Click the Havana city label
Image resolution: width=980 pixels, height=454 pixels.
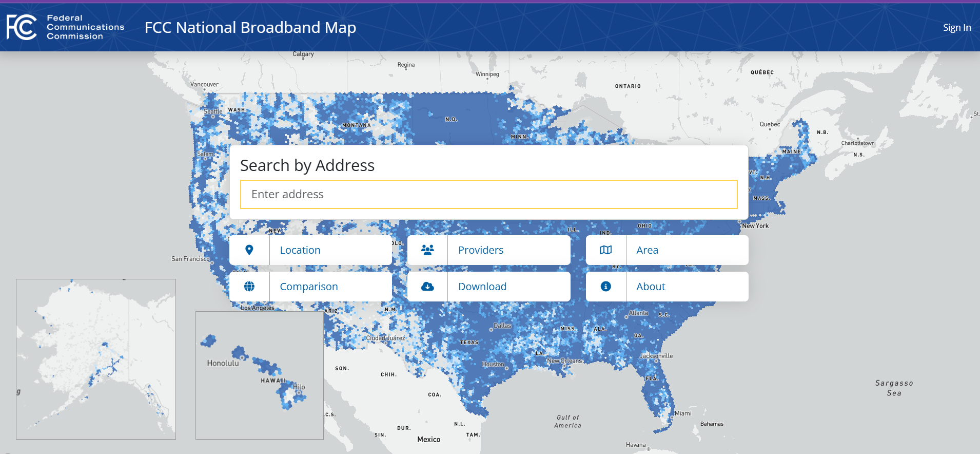(636, 445)
